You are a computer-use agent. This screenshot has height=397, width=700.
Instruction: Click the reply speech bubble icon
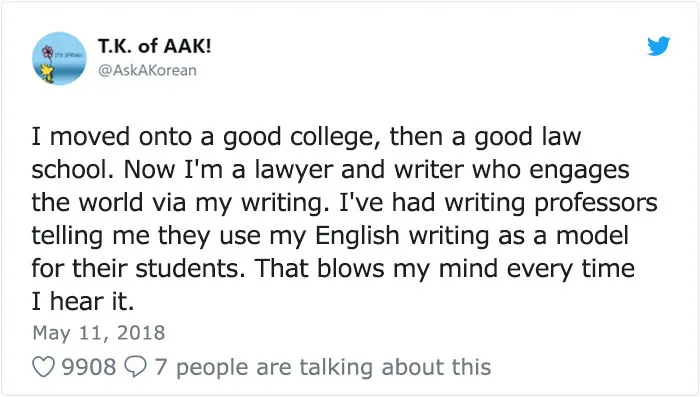click(135, 367)
